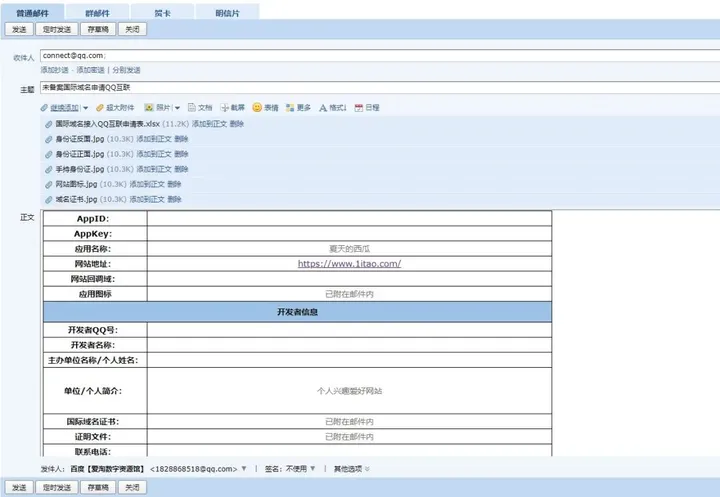Click the paperclip icon beside 继续添加

coord(44,107)
